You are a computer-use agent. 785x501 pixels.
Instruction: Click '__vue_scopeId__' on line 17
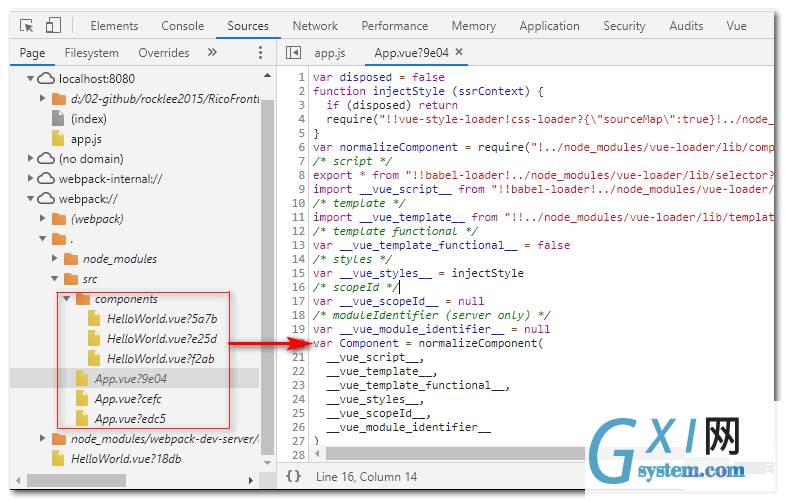tap(389, 301)
